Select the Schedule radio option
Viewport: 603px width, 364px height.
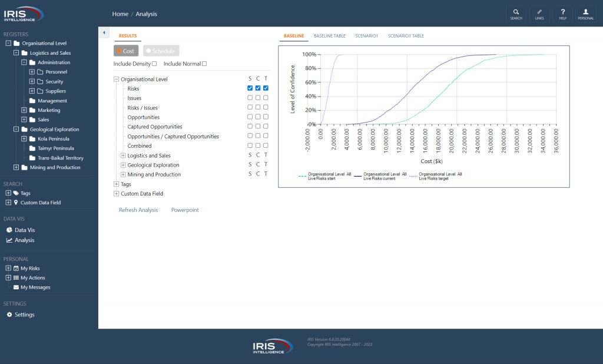[161, 51]
